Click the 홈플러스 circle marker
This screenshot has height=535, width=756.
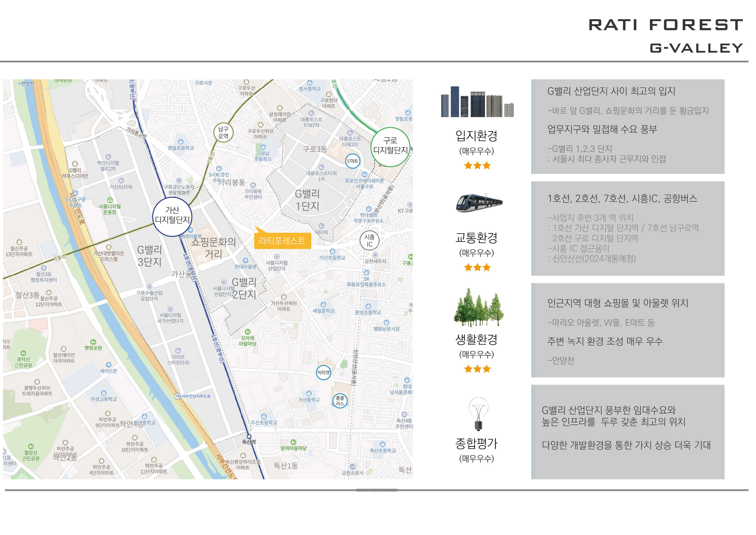(x=340, y=401)
